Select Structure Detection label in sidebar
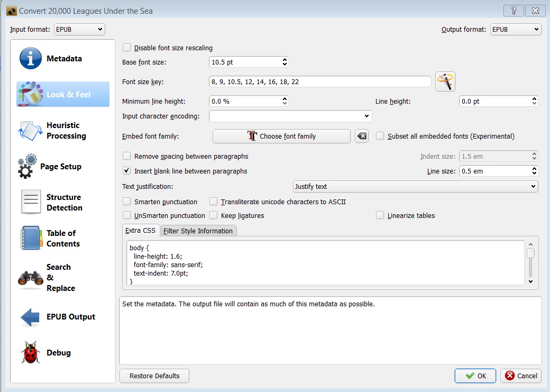This screenshot has width=550, height=392. click(65, 203)
